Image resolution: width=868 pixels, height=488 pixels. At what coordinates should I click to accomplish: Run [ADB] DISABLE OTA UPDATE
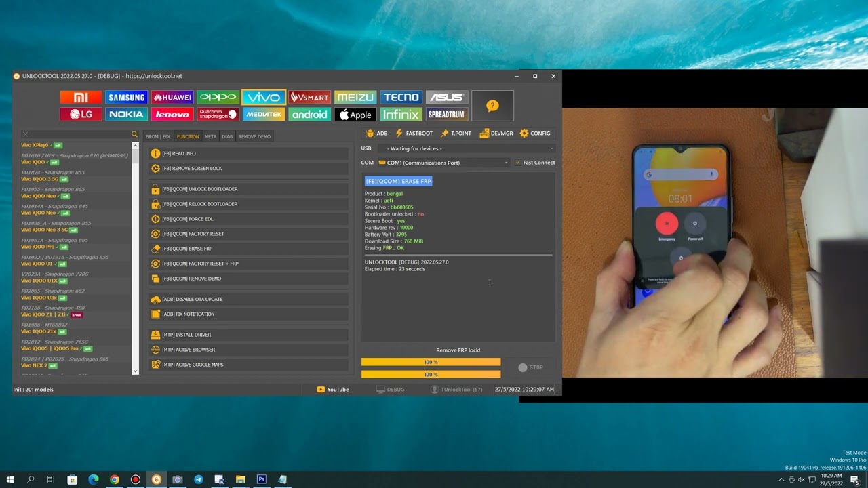pyautogui.click(x=248, y=299)
